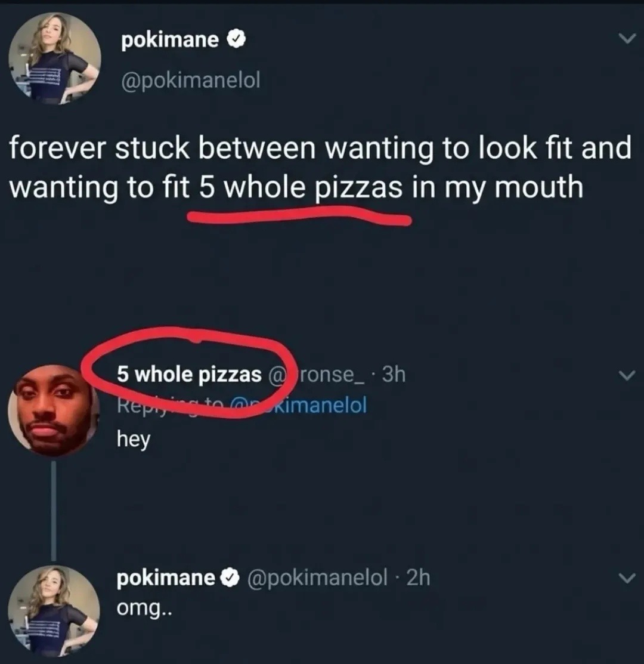Open the 3h timestamp on the reply
The width and height of the screenshot is (644, 664).
point(394,375)
